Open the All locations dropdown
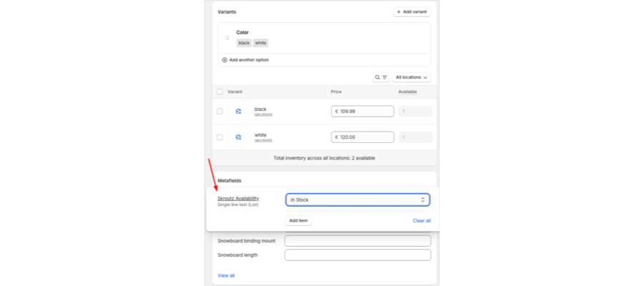 coord(411,77)
